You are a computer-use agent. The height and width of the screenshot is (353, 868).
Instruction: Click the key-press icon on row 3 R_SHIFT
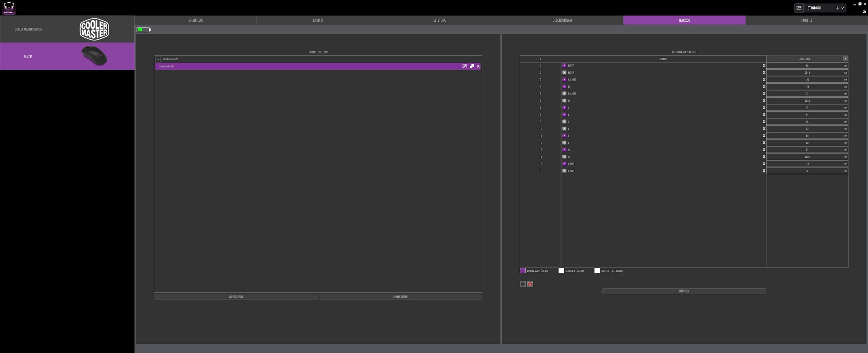click(x=564, y=80)
